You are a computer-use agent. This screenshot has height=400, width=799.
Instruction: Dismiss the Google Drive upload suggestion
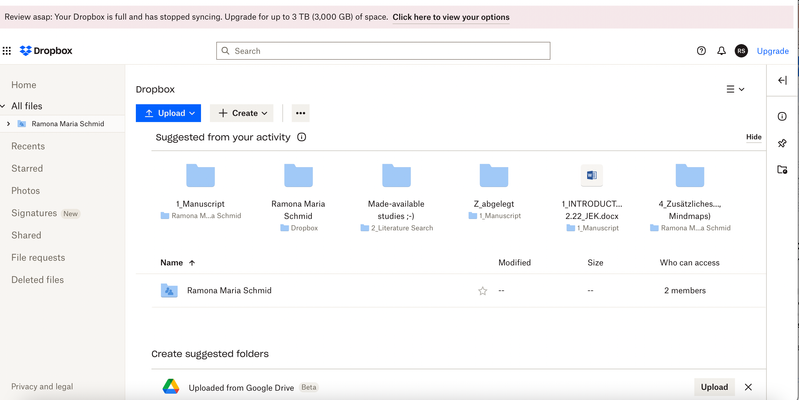point(748,387)
